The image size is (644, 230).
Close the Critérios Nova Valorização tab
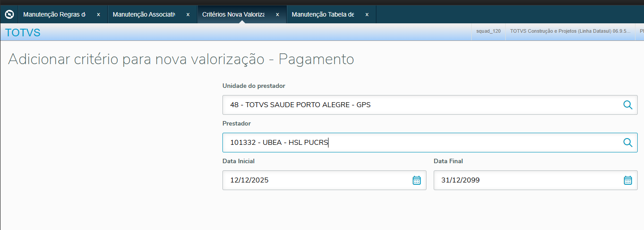coord(277,14)
